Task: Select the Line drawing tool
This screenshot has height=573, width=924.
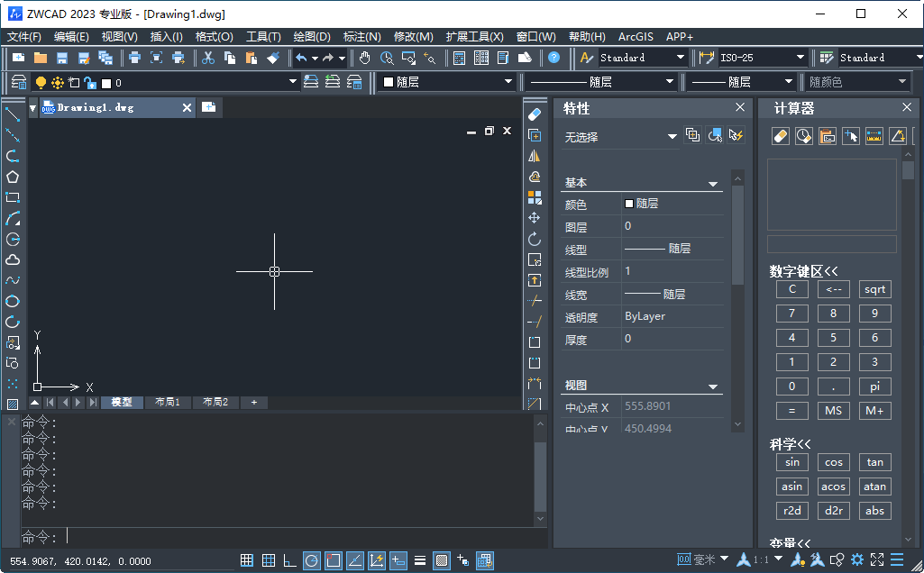Action: 13,114
